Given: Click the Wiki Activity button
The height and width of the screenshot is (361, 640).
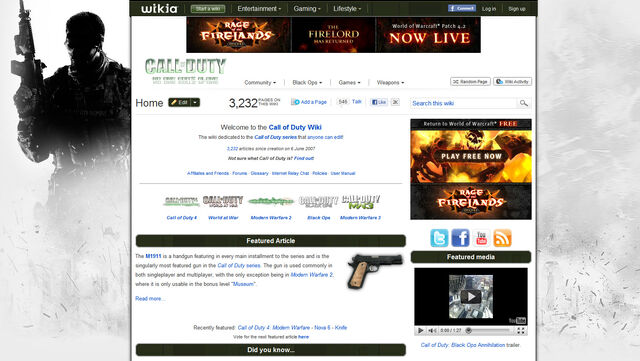Looking at the screenshot, I should click(512, 82).
